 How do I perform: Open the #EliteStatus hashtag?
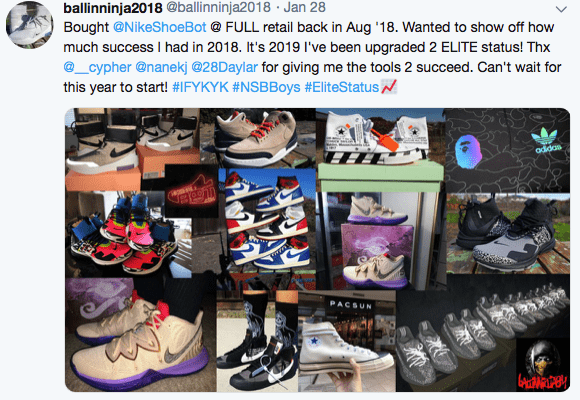click(342, 87)
